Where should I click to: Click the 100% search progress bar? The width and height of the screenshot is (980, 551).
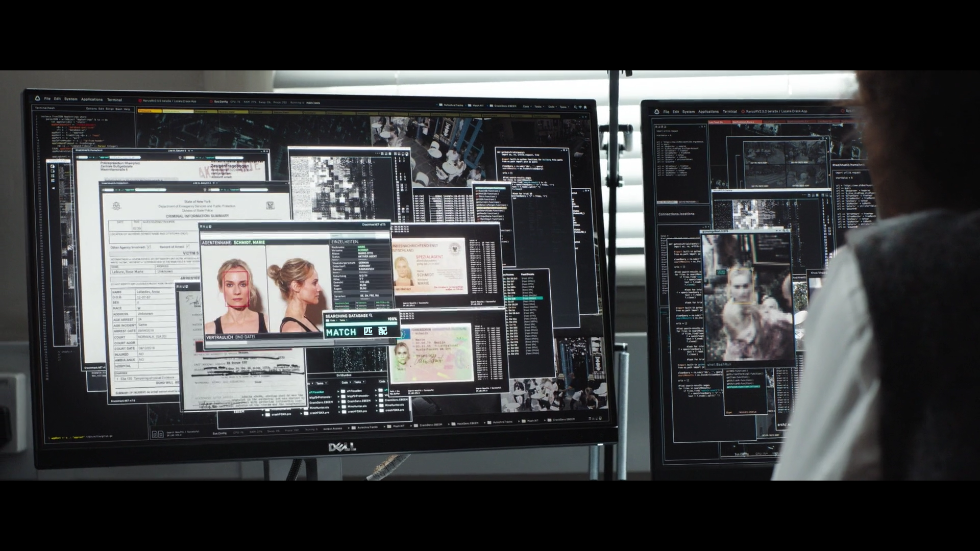point(361,324)
